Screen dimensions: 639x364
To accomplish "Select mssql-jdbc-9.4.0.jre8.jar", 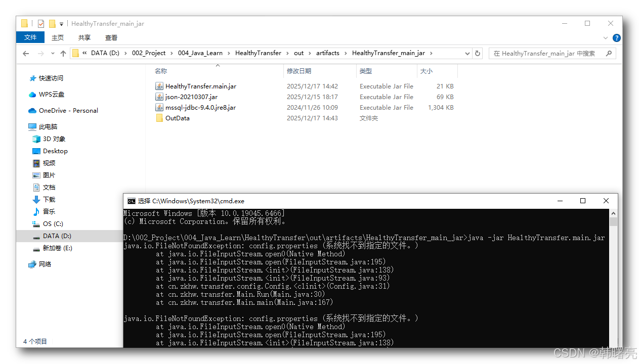I will (199, 107).
